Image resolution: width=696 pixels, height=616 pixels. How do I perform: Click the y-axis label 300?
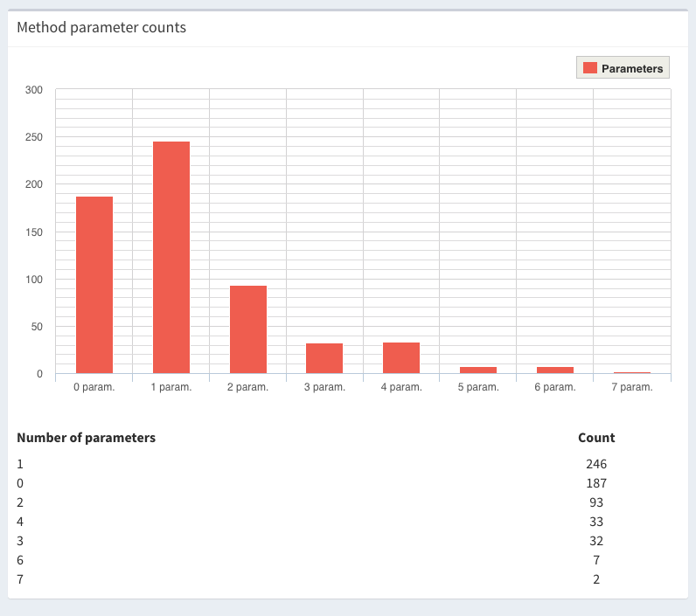click(34, 90)
